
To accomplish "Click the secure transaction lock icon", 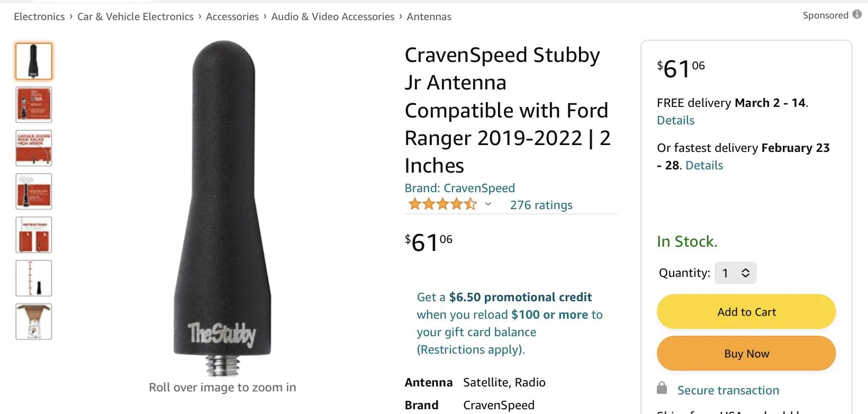I will click(662, 388).
